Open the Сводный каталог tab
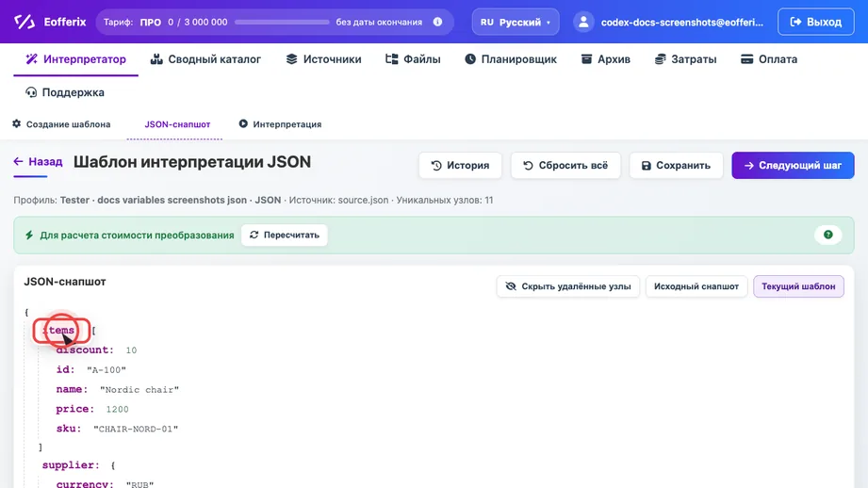The image size is (868, 488). coord(205,59)
